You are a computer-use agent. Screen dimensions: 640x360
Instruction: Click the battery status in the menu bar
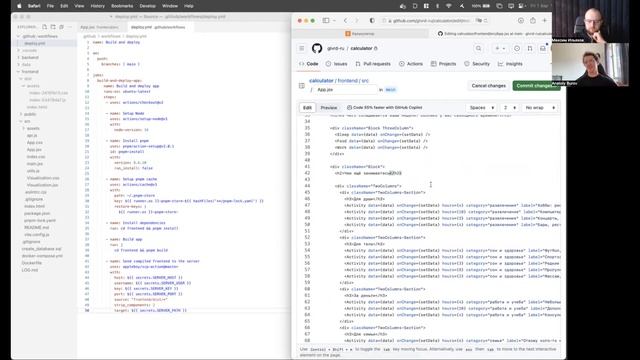[x=481, y=6]
